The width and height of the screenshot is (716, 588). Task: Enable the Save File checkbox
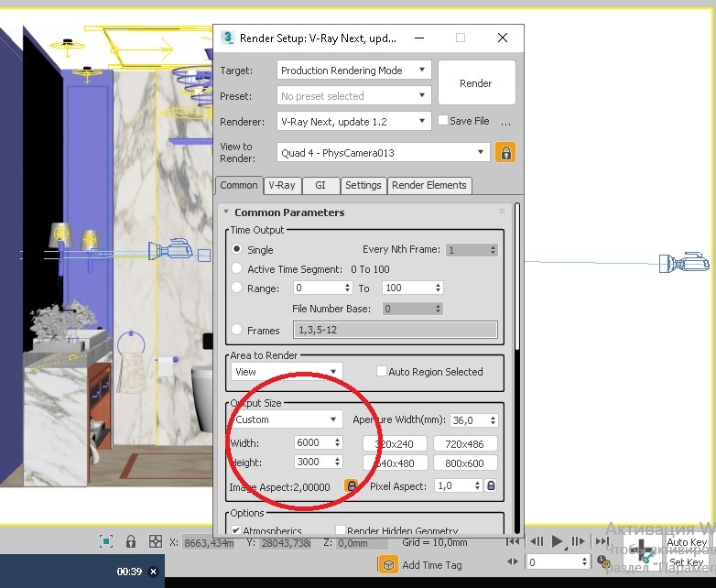[442, 120]
